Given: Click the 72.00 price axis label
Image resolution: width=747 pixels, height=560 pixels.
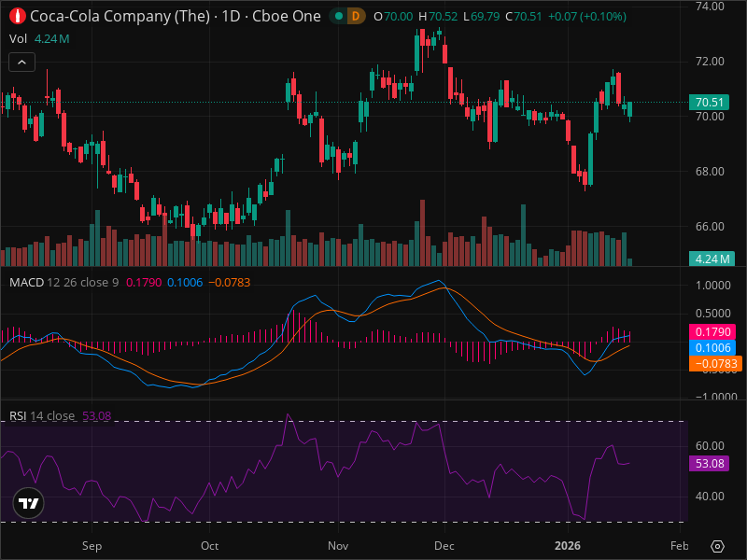Looking at the screenshot, I should pos(710,62).
